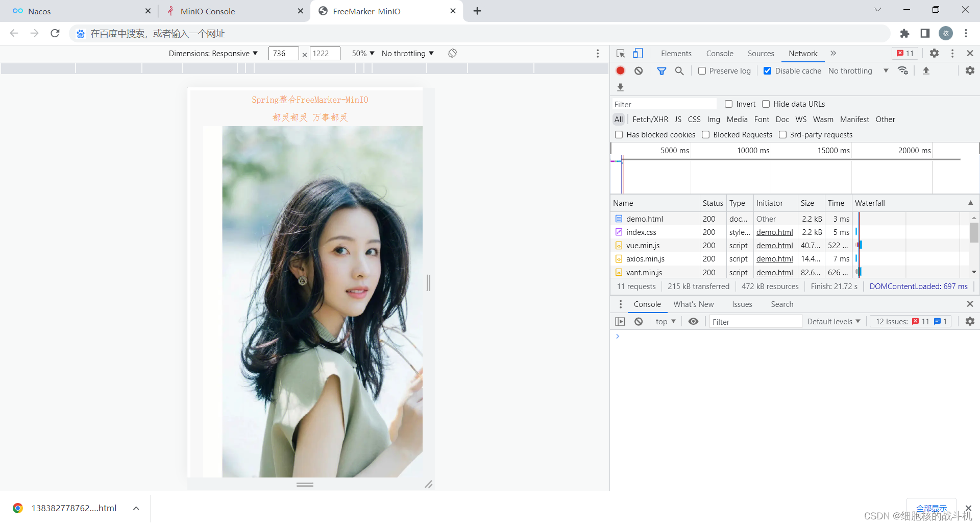Uncheck the Disable cache checkbox

click(x=767, y=70)
